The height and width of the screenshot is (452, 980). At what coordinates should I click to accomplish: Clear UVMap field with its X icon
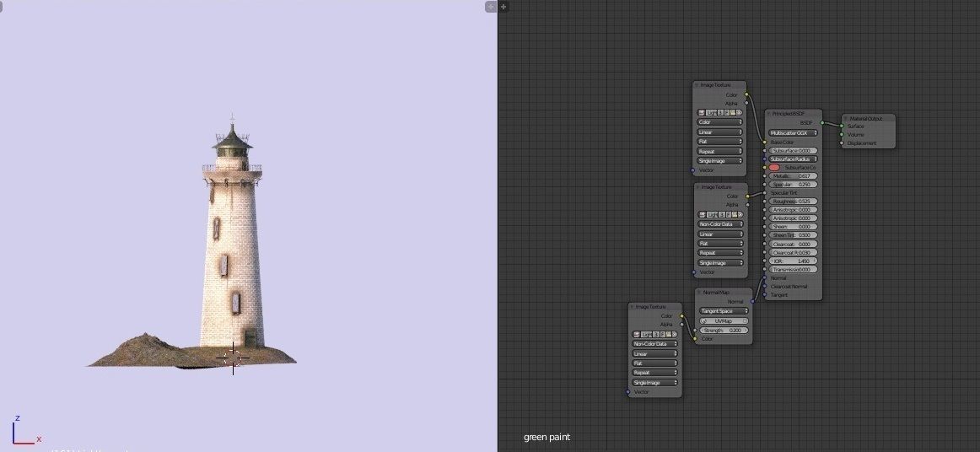click(x=745, y=320)
